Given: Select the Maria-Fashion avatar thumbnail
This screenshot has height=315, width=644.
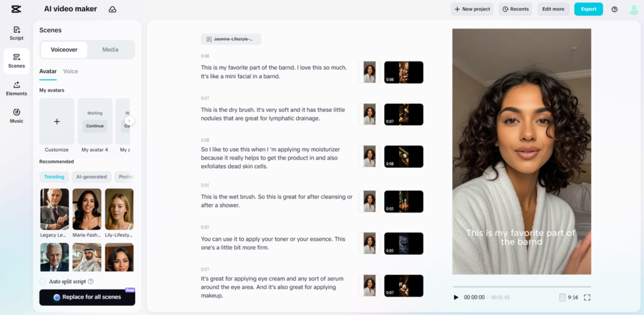Looking at the screenshot, I should tap(87, 209).
